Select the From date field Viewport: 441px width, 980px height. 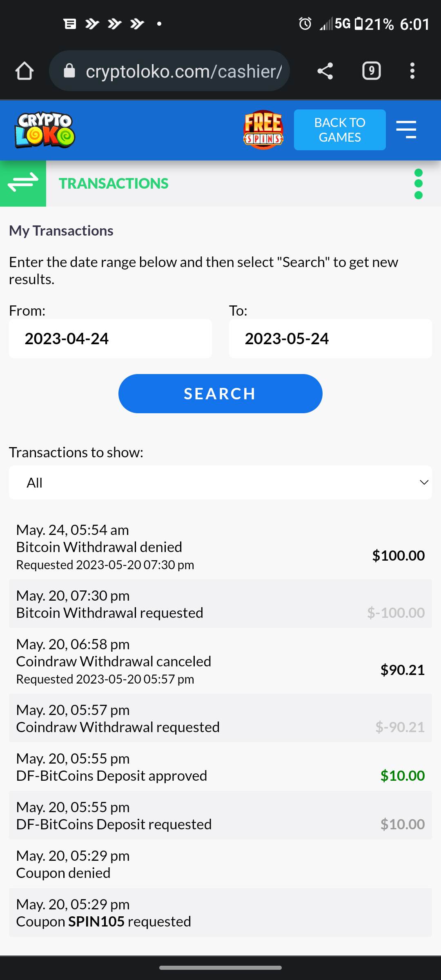110,339
